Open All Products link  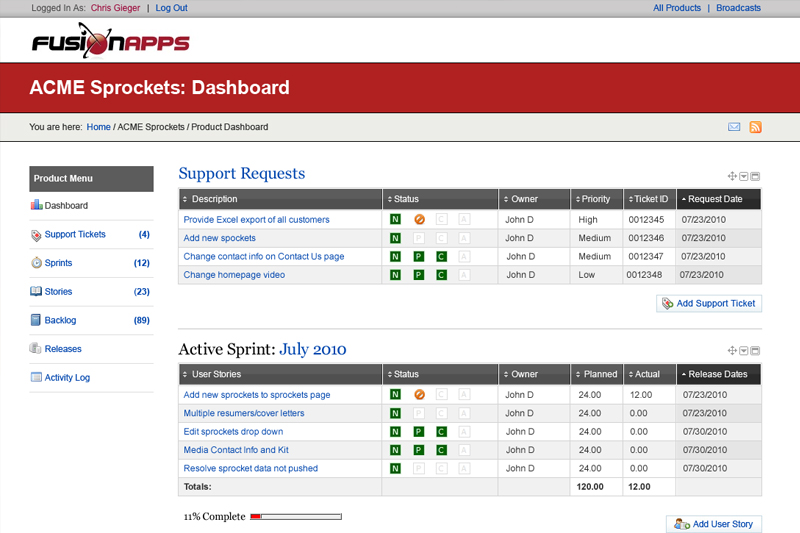[x=677, y=8]
